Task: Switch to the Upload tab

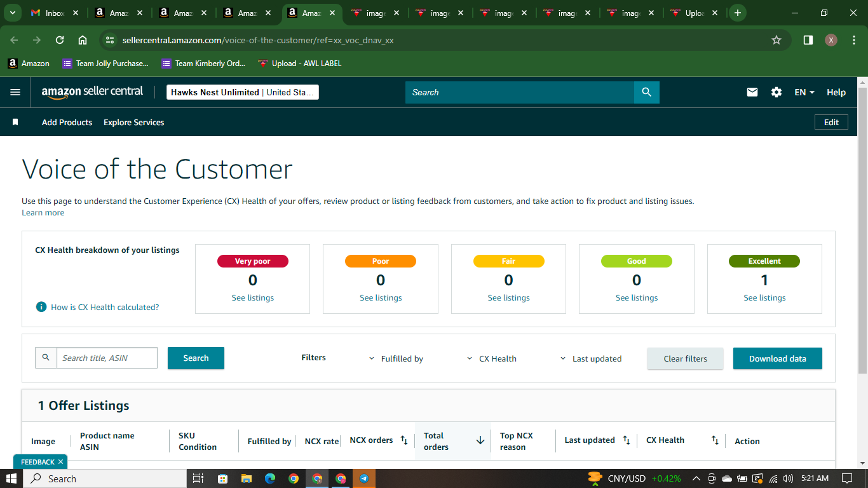Action: point(695,13)
